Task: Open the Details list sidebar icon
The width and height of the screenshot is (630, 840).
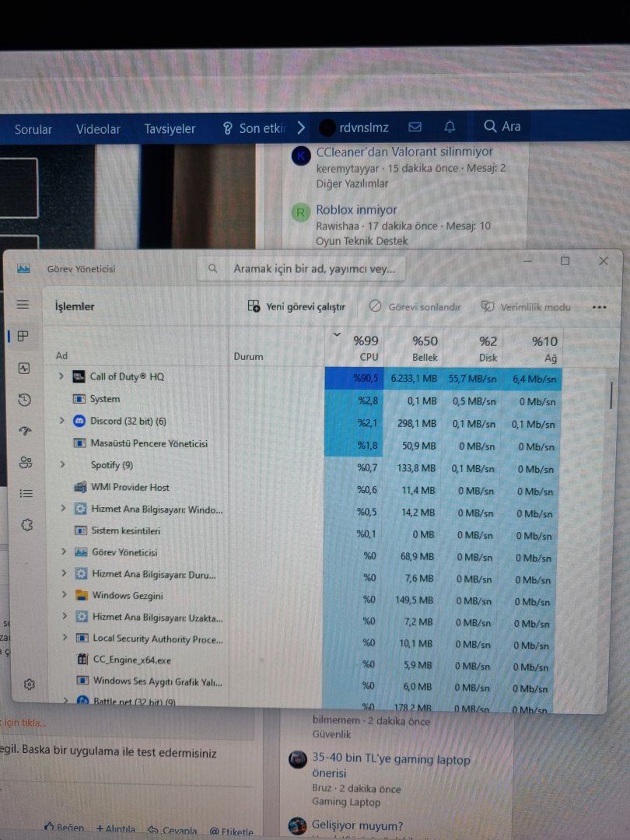Action: [x=26, y=493]
